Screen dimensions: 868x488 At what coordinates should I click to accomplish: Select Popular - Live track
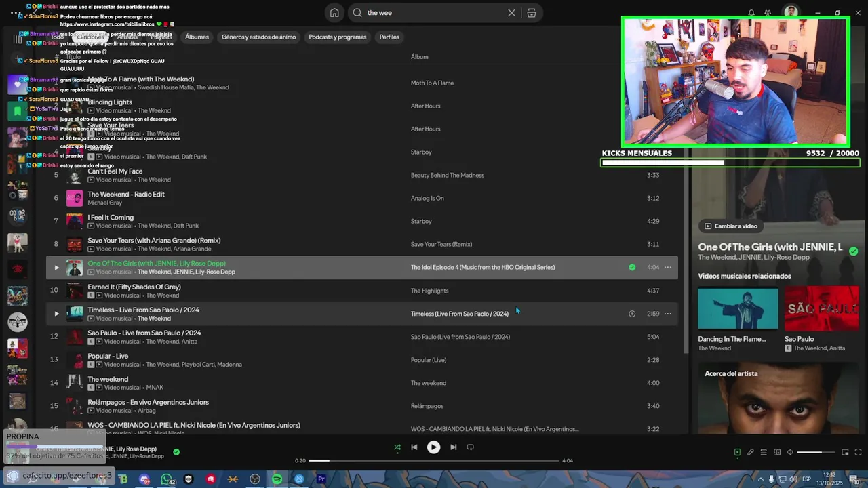(x=108, y=356)
